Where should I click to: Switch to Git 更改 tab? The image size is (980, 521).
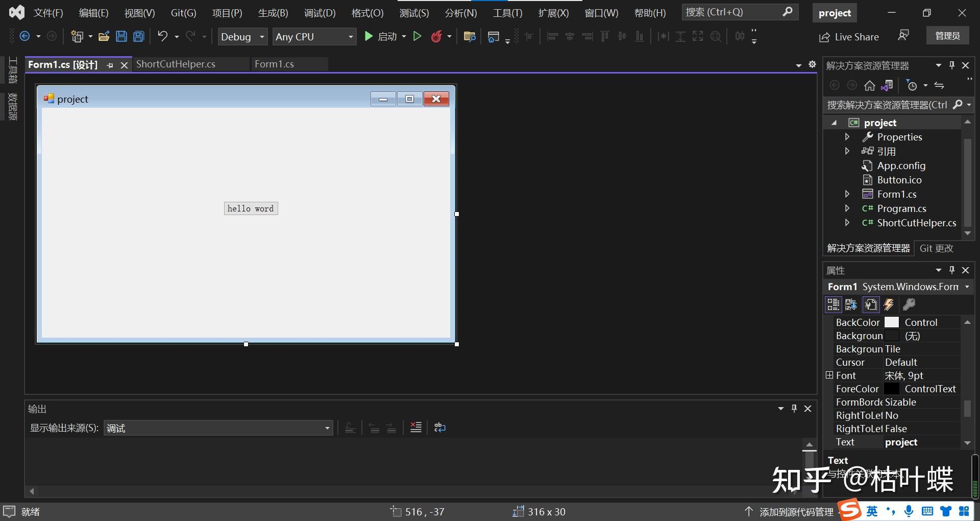tap(936, 248)
